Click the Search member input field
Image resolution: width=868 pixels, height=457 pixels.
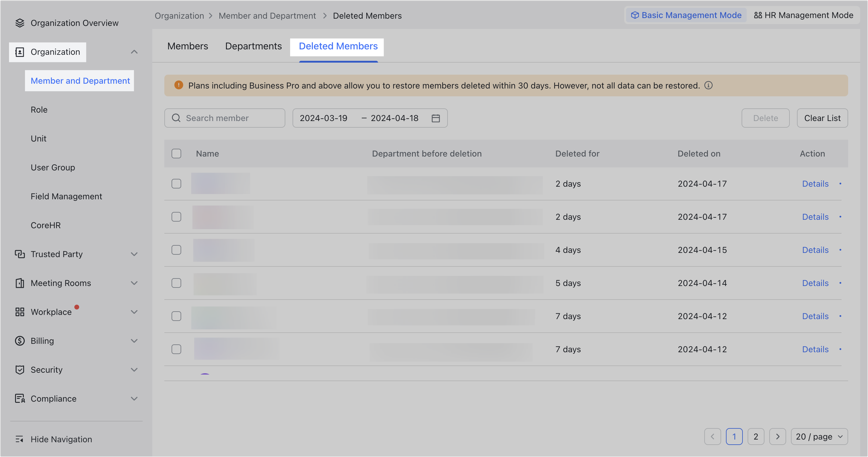(225, 118)
